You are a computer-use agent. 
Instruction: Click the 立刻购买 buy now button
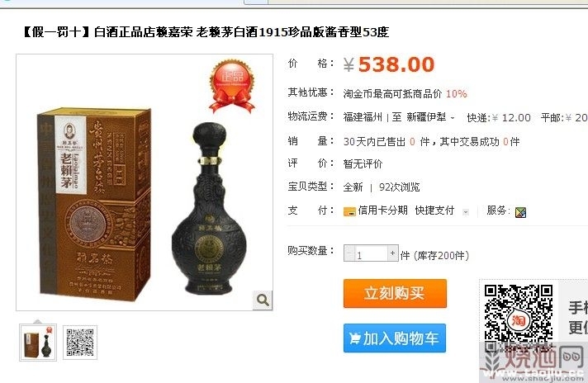(395, 293)
